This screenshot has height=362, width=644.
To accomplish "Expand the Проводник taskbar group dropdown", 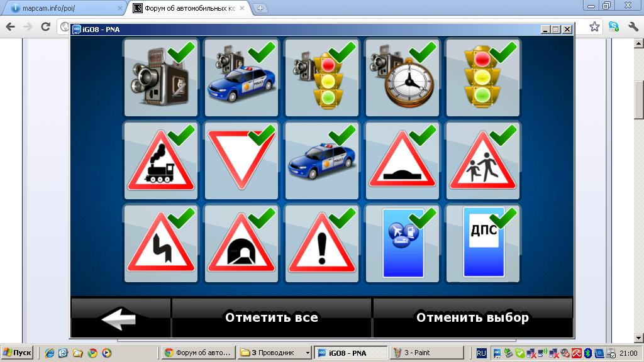I will coord(308,353).
